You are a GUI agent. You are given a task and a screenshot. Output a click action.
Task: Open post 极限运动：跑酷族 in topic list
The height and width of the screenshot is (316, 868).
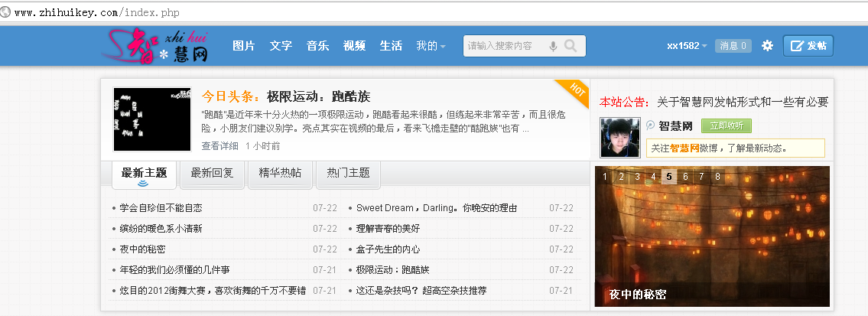pyautogui.click(x=393, y=270)
